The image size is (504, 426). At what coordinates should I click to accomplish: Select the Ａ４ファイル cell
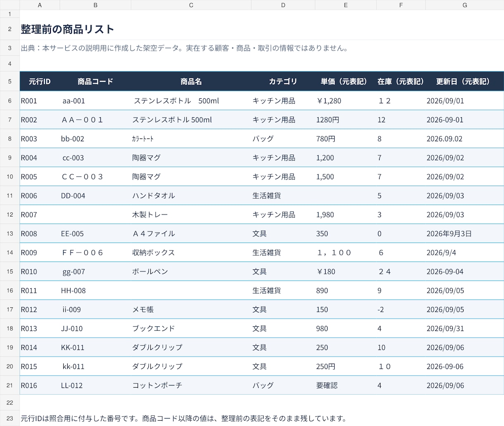(191, 233)
